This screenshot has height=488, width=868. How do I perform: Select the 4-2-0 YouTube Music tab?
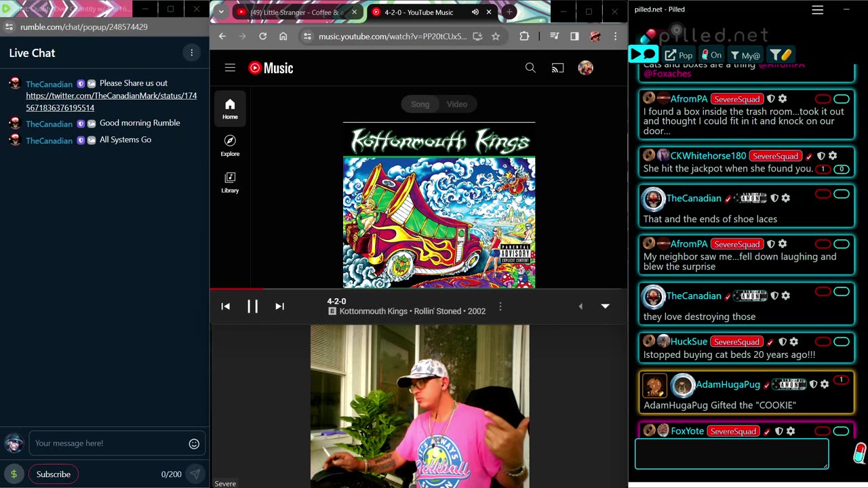tap(419, 12)
